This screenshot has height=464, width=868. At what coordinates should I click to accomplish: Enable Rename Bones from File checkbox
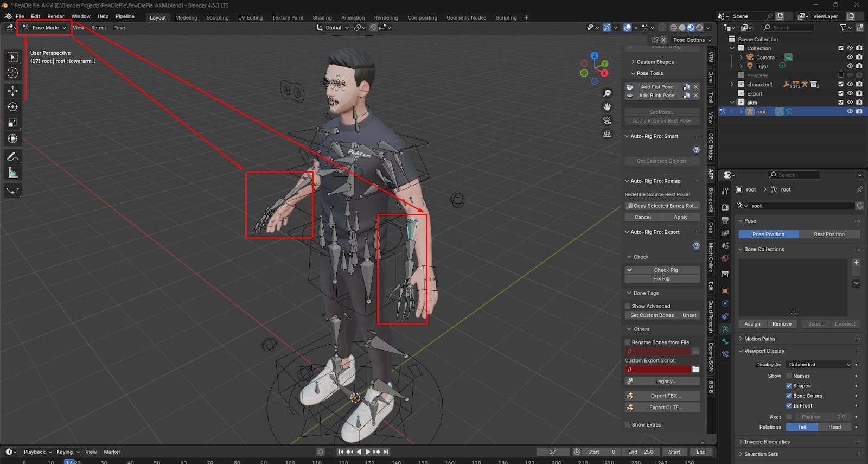[628, 342]
